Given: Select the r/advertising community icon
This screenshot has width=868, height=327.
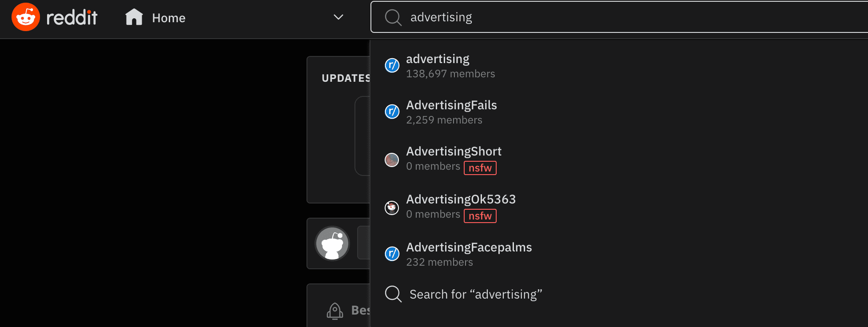Looking at the screenshot, I should pos(392,65).
